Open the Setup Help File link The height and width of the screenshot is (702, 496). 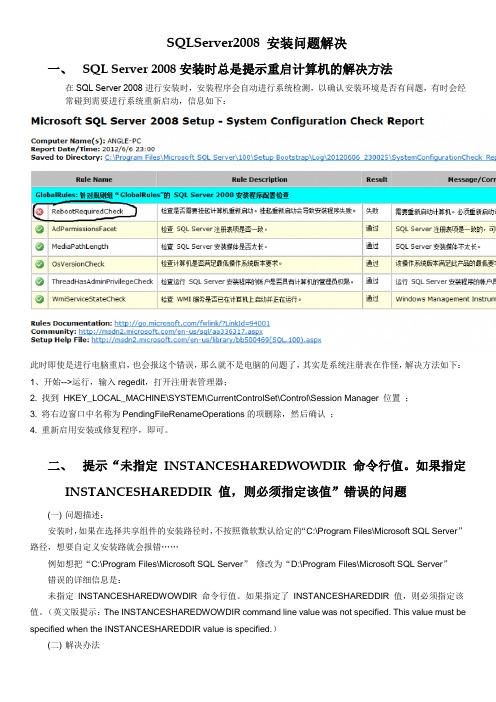pos(206,340)
